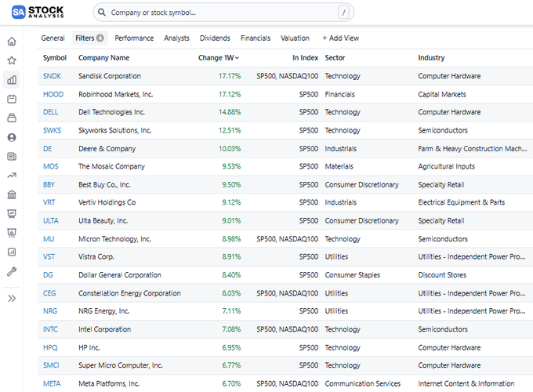533x392 pixels.
Task: Select the Deere & Company name cell
Action: 107,149
